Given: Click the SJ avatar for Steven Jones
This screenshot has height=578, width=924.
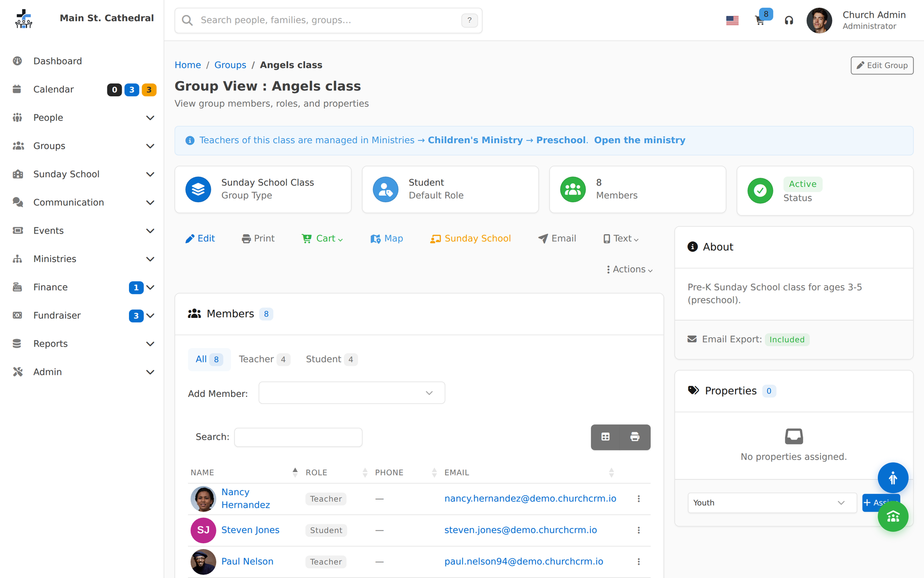Looking at the screenshot, I should point(203,530).
